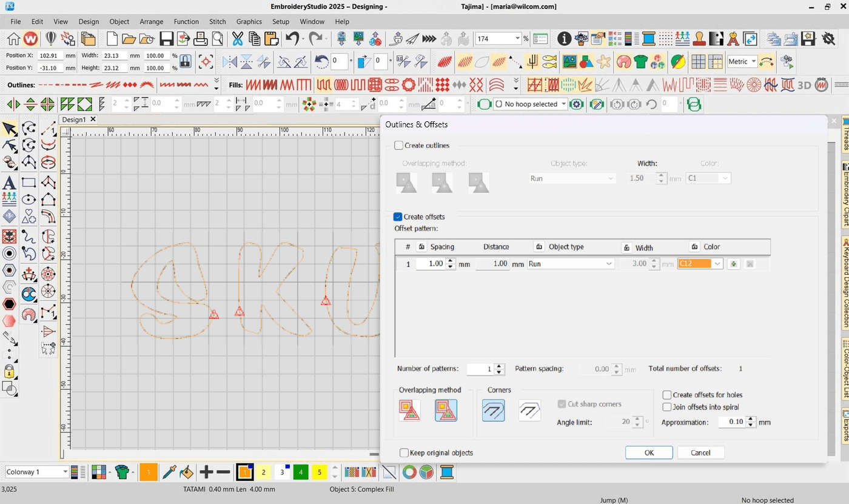
Task: Click the Save design icon
Action: coord(166,39)
